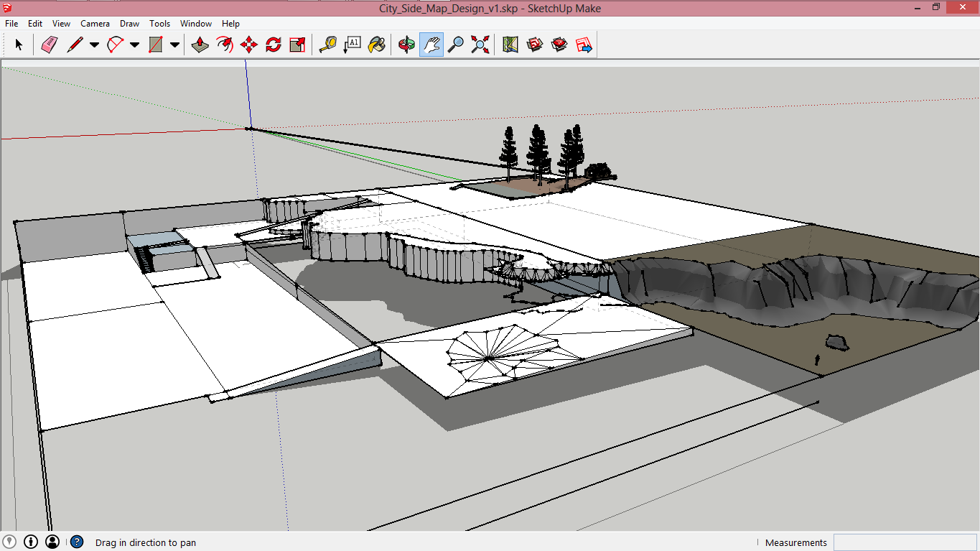Image resolution: width=980 pixels, height=551 pixels.
Task: Open the Add Location map tool
Action: (x=510, y=45)
